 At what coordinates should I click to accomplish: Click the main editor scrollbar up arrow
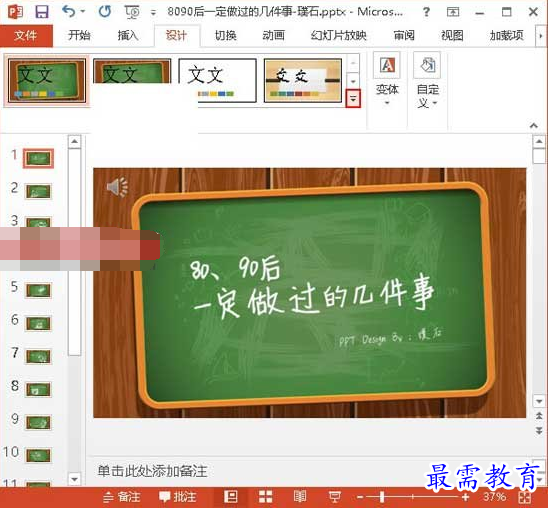(539, 142)
